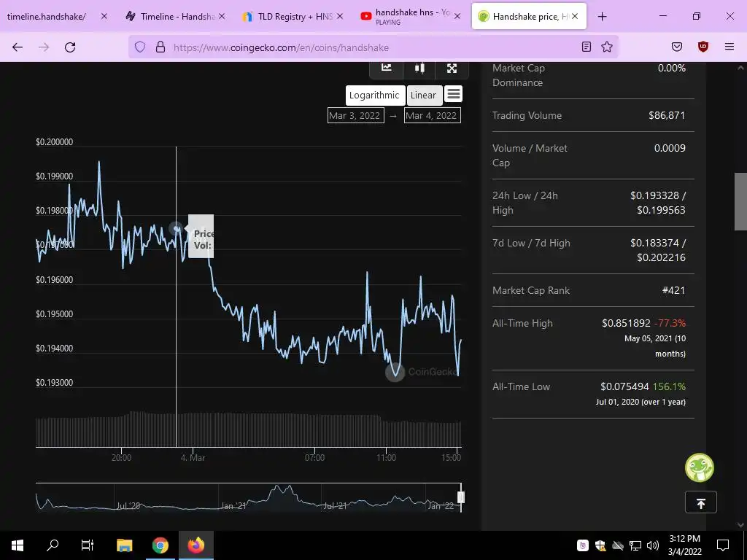Edit the Mar 4, 2022 end date
The image size is (747, 560).
432,115
